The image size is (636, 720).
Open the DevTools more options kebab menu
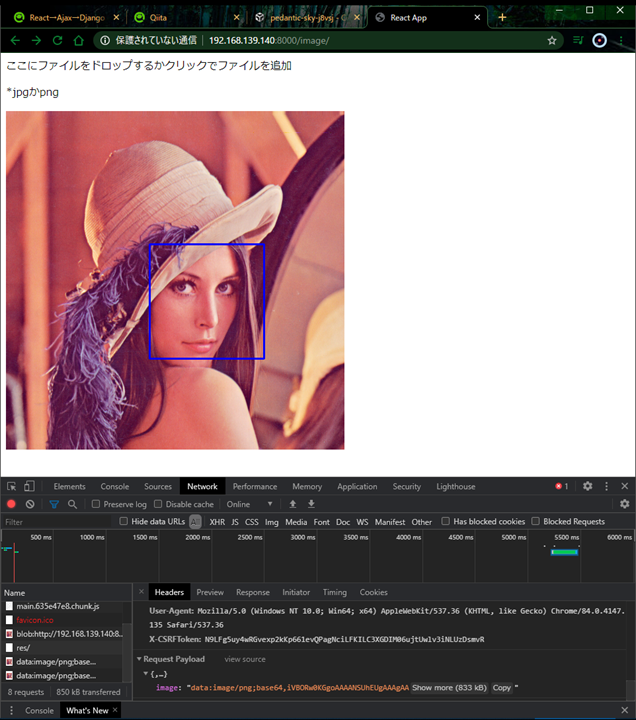(606, 486)
